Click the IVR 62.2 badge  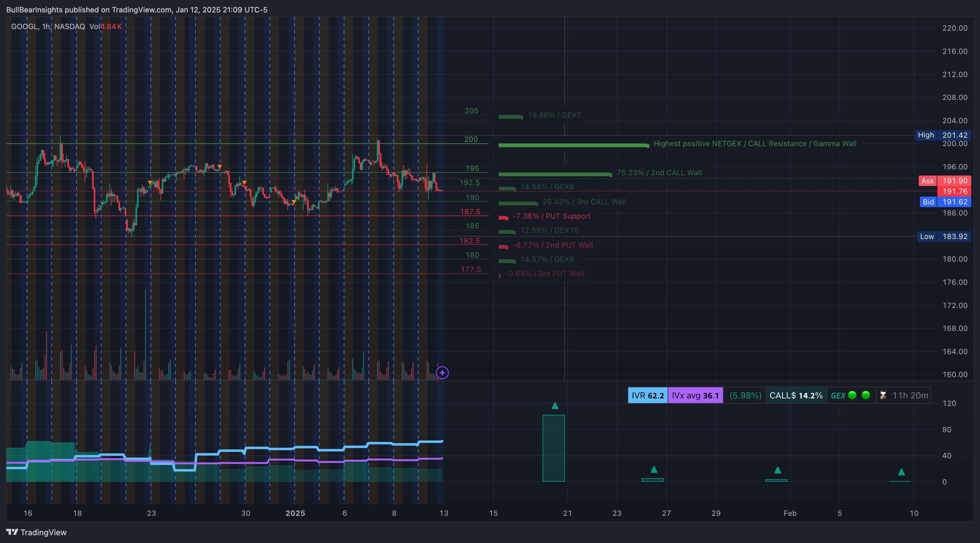tap(647, 395)
